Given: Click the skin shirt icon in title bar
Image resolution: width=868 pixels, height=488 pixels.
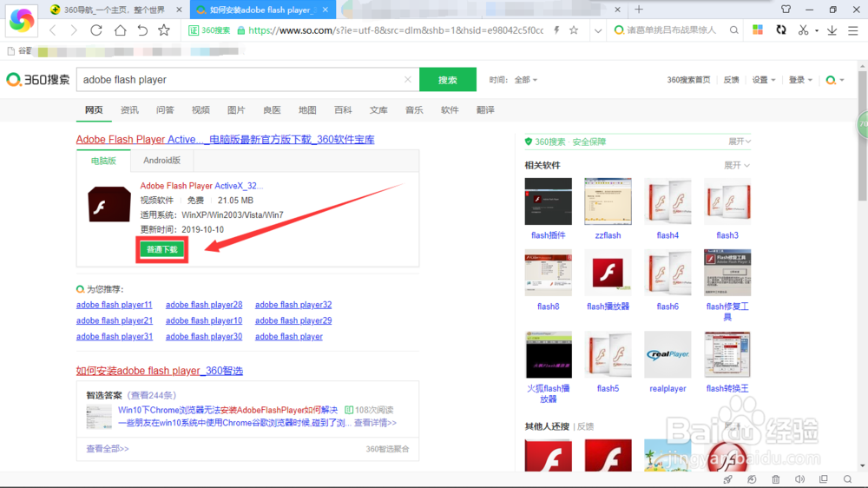Looking at the screenshot, I should coord(786,10).
